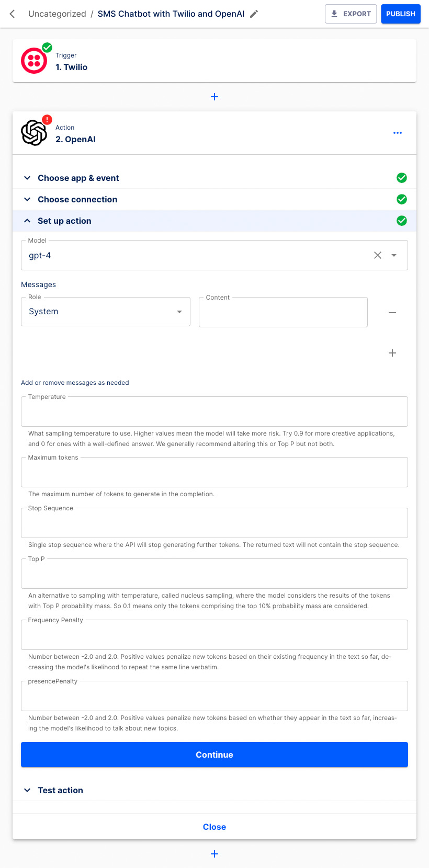Viewport: 429px width, 868px height.
Task: Click the flow title SMS Chatbot with Twilio and OpenAI
Action: [171, 14]
